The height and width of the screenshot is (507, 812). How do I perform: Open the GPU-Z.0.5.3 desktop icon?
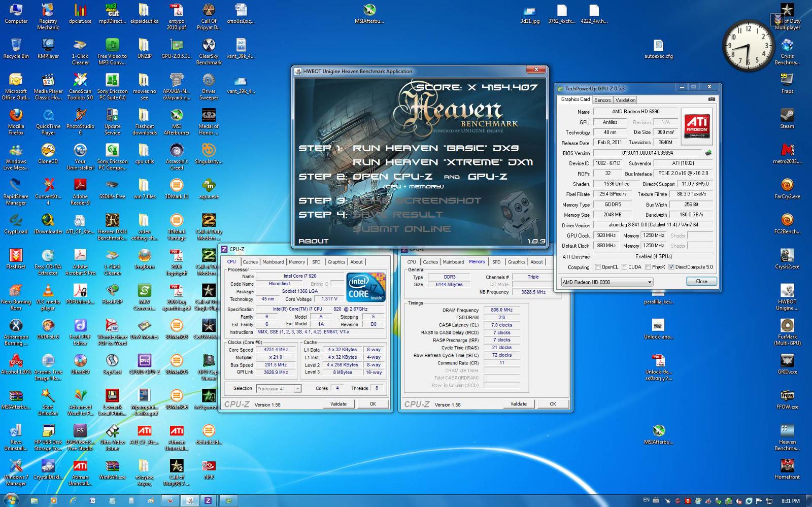click(x=176, y=49)
